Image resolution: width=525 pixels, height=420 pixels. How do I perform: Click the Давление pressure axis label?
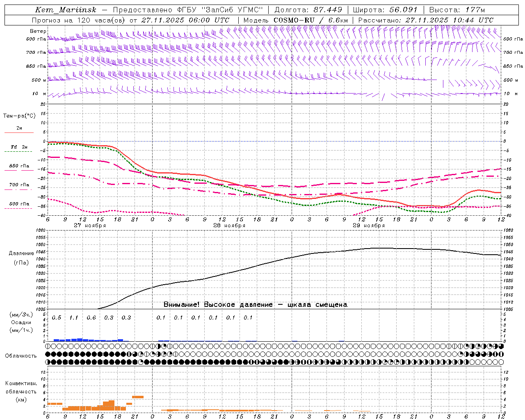(21, 253)
